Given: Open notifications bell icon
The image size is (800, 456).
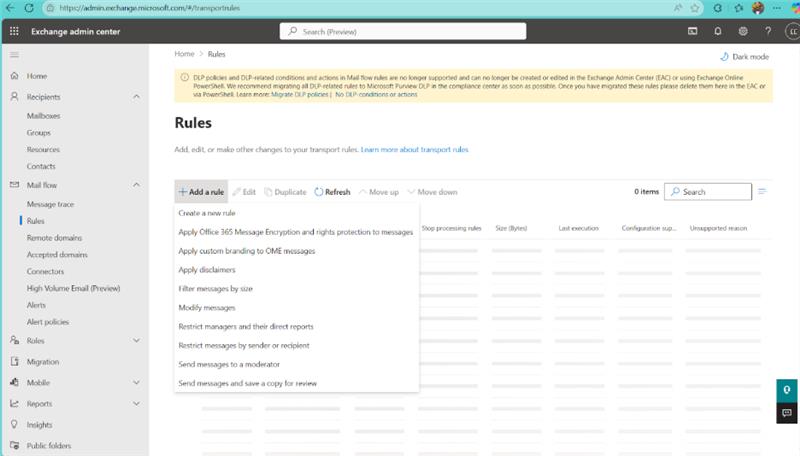Looking at the screenshot, I should tap(717, 31).
